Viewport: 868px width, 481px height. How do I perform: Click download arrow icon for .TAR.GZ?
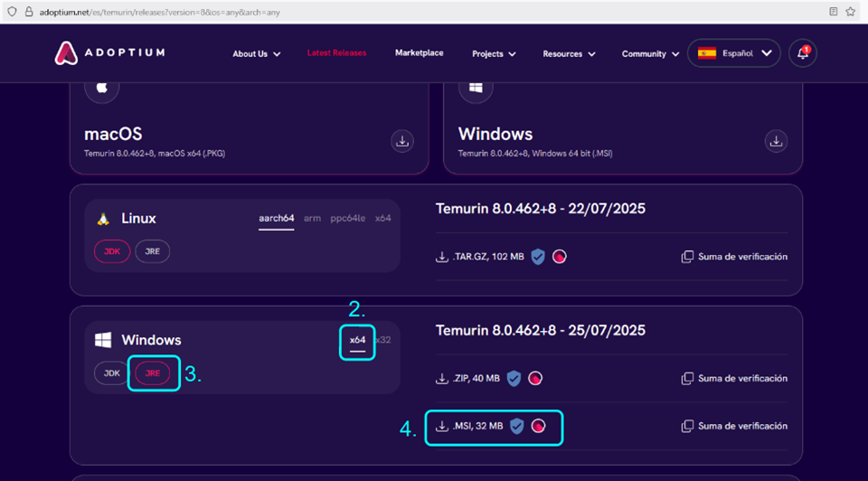(442, 257)
